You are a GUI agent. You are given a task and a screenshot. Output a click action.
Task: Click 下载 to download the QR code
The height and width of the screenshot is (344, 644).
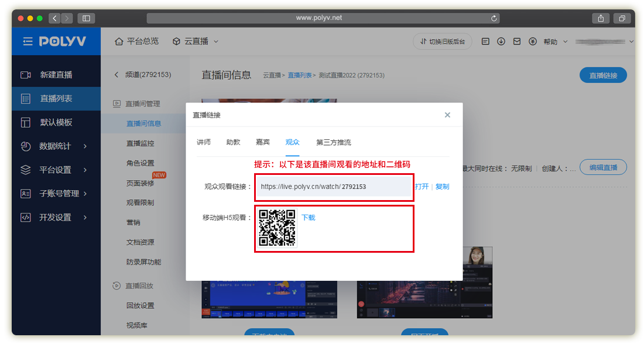pos(308,218)
